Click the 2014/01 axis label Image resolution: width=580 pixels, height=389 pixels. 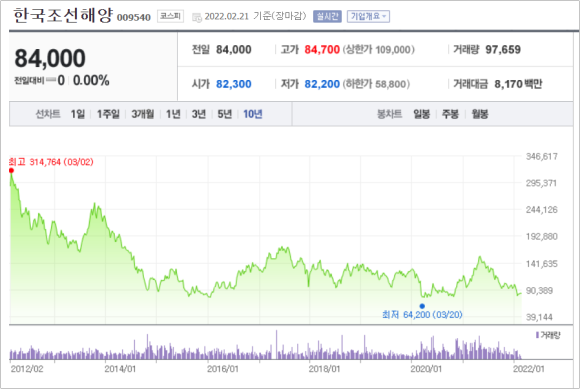point(120,369)
